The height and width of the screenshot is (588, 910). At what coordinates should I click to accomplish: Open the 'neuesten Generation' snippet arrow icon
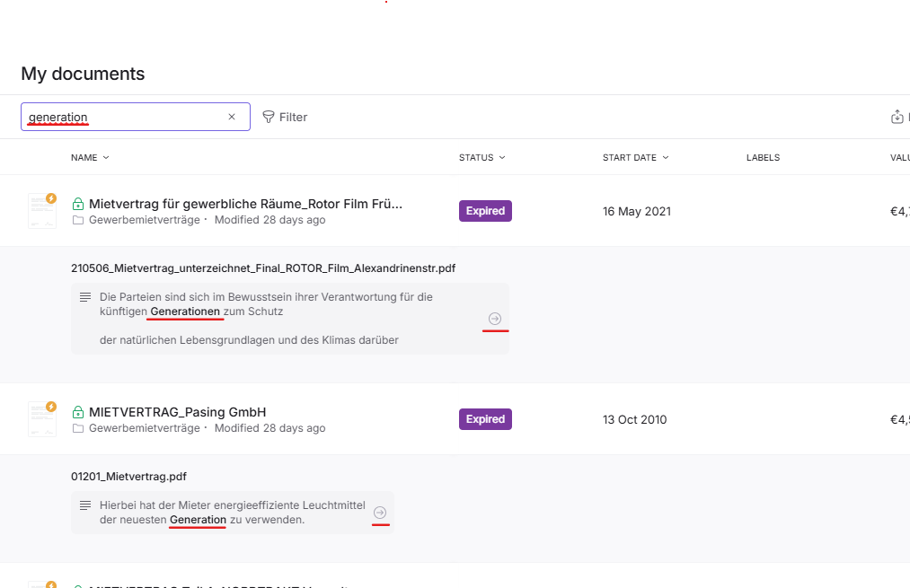point(380,513)
